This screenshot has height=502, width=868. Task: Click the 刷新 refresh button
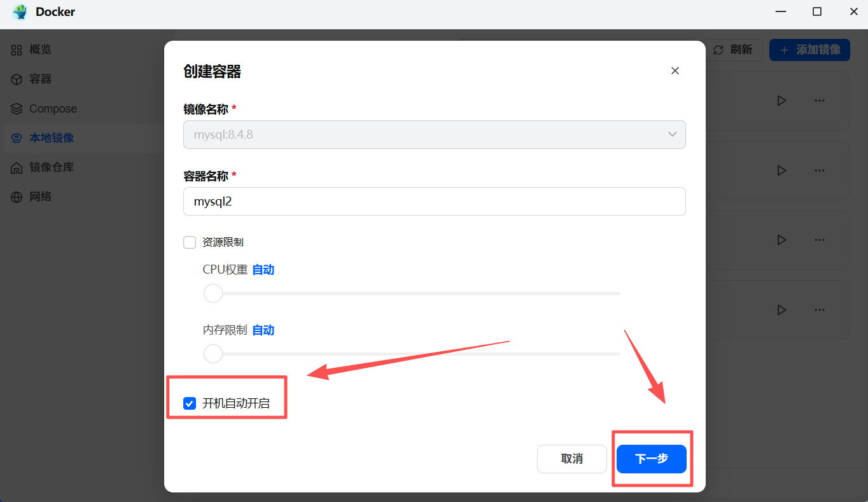(733, 50)
